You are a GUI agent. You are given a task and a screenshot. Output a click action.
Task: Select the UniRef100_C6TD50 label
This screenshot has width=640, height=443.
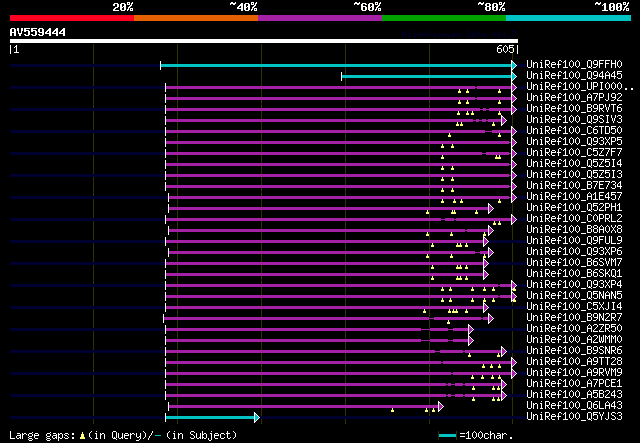click(574, 131)
